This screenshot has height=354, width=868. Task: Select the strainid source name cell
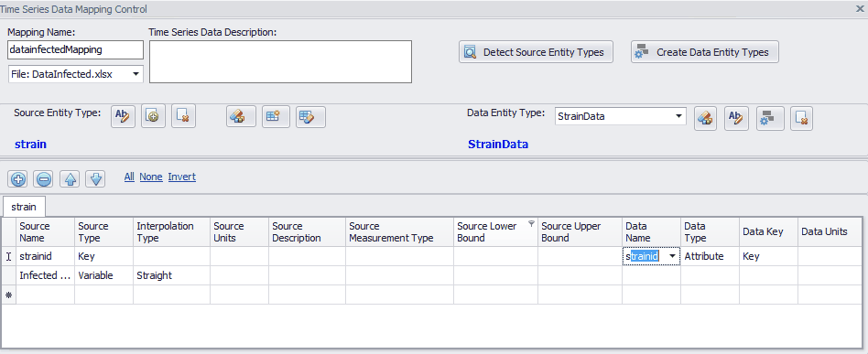pos(46,256)
